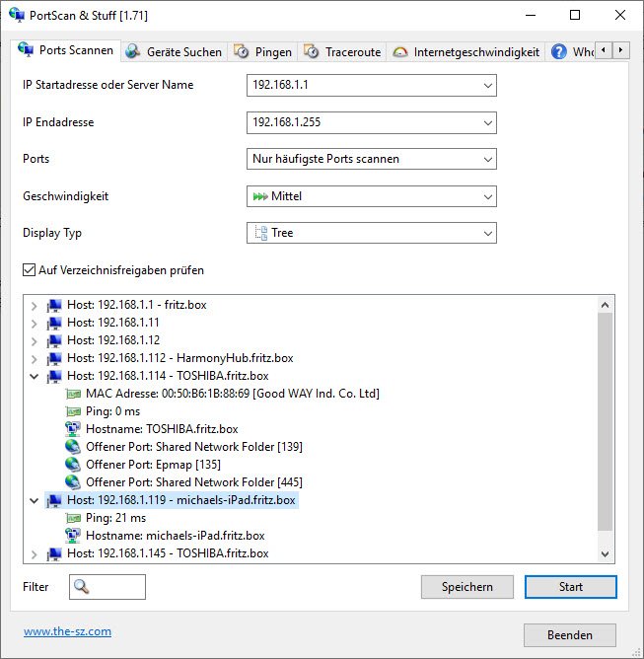Screen dimensions: 644x659
Task: Click the PortScan app icon in title bar
Action: (x=17, y=15)
